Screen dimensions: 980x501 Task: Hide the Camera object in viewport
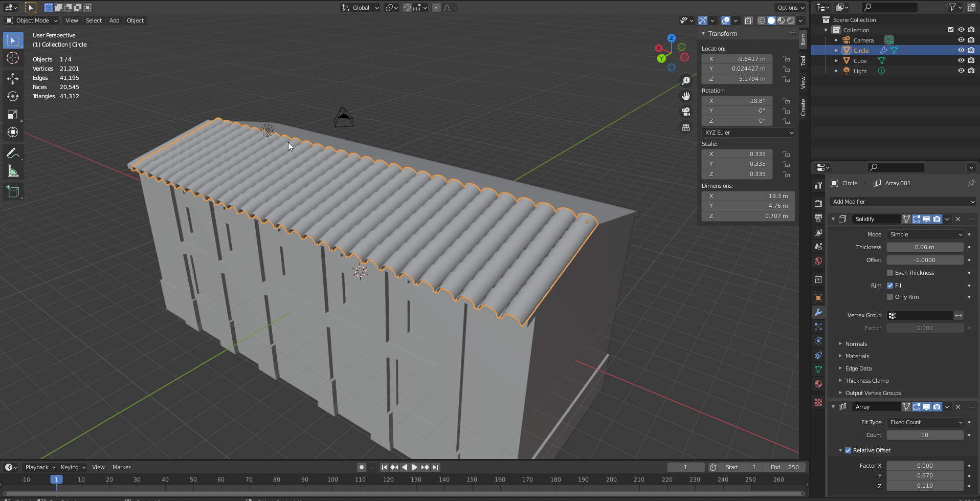point(961,40)
